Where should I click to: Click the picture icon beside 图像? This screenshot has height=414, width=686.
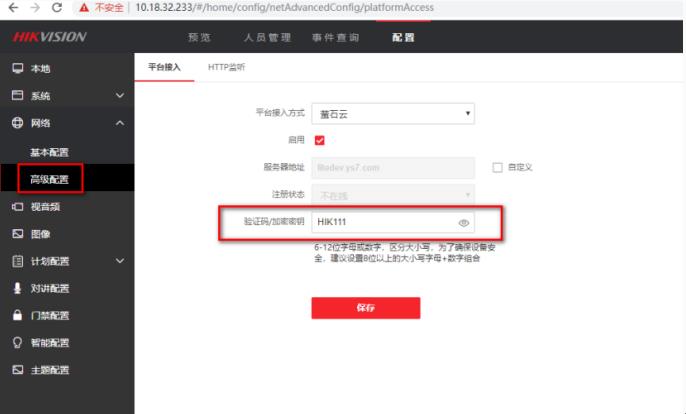click(x=18, y=234)
